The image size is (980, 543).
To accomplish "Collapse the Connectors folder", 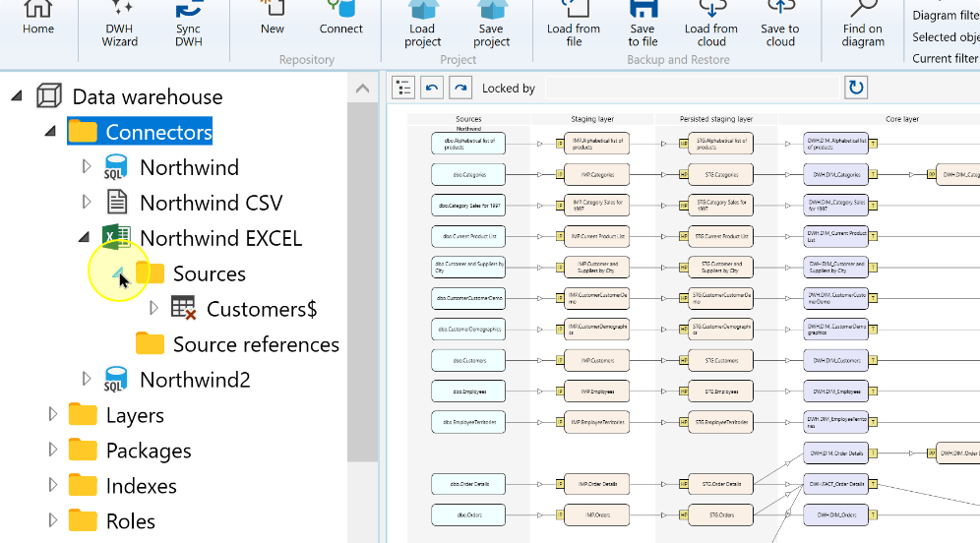I will point(50,131).
